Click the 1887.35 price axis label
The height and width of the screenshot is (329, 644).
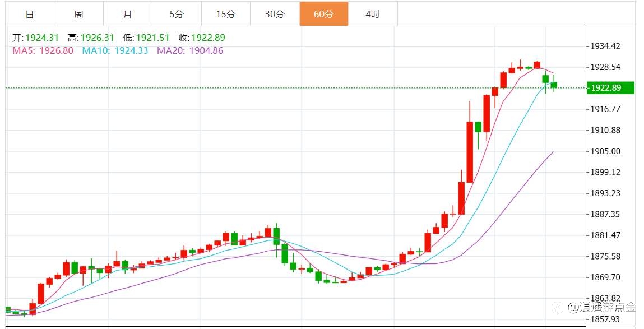point(605,214)
